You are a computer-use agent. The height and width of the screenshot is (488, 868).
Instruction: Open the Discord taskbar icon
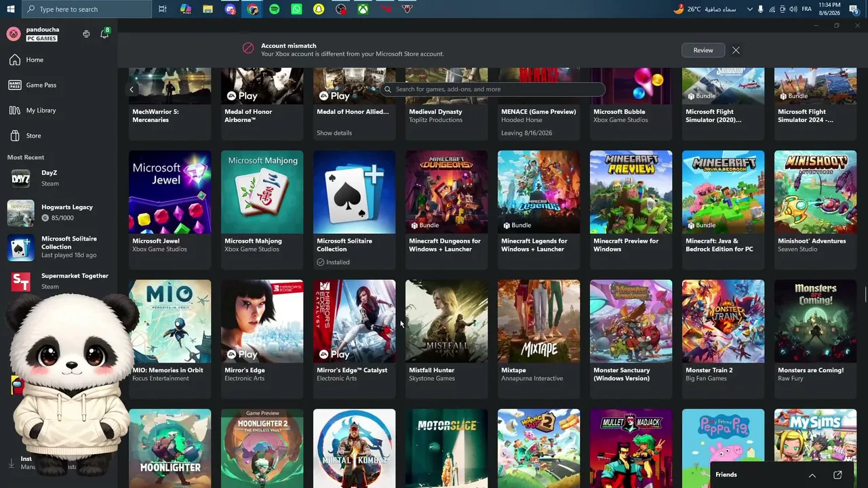(230, 9)
